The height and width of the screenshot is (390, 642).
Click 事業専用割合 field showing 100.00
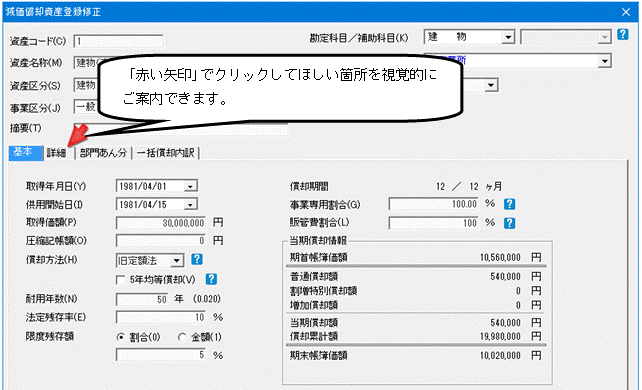(434, 204)
